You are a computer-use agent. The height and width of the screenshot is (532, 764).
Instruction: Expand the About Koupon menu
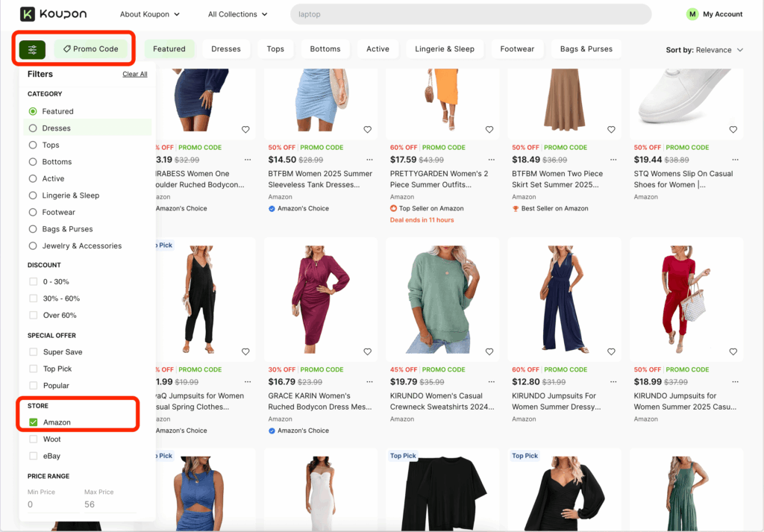tap(149, 14)
